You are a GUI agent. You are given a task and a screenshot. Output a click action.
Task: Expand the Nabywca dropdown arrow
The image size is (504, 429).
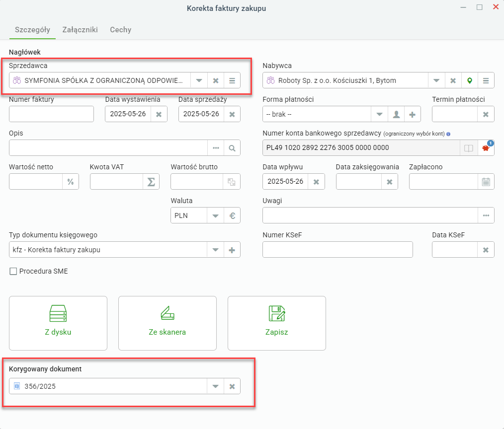point(436,80)
